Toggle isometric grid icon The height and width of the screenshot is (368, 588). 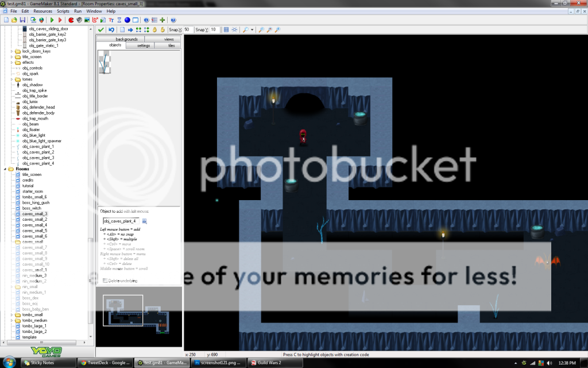(x=234, y=29)
